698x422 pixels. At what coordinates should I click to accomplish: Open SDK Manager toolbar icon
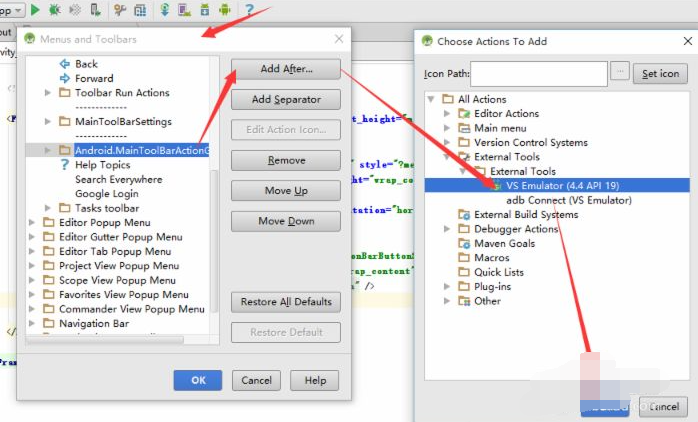(205, 9)
